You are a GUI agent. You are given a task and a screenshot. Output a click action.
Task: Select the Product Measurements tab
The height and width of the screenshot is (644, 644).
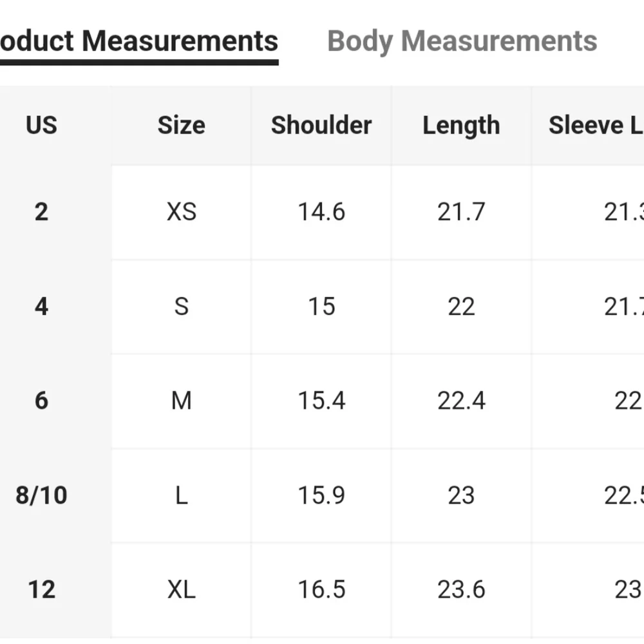tap(138, 41)
